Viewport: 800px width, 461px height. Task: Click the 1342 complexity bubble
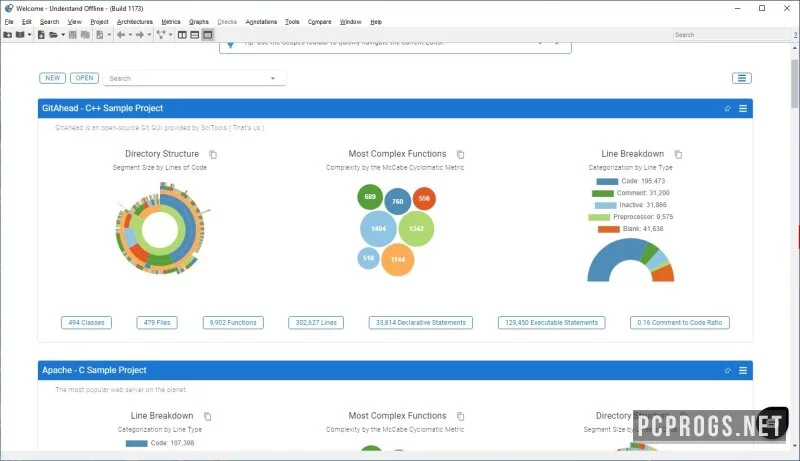[x=416, y=229]
